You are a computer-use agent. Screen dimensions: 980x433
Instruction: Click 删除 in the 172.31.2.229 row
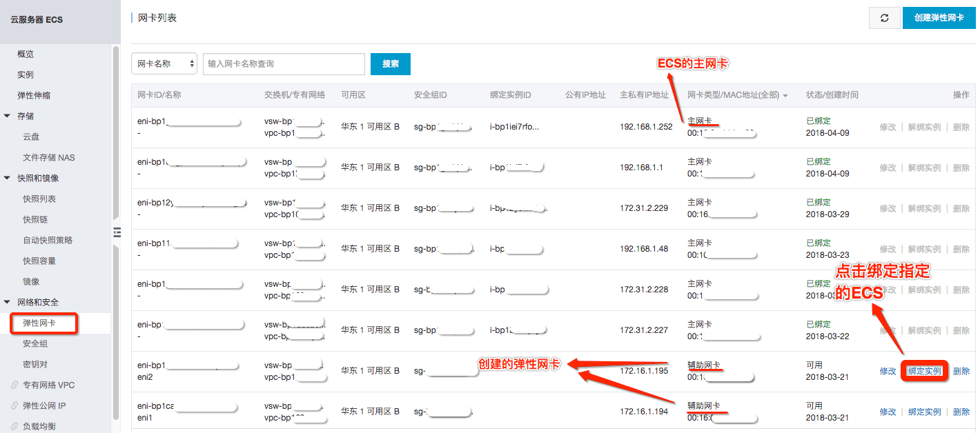tap(961, 208)
